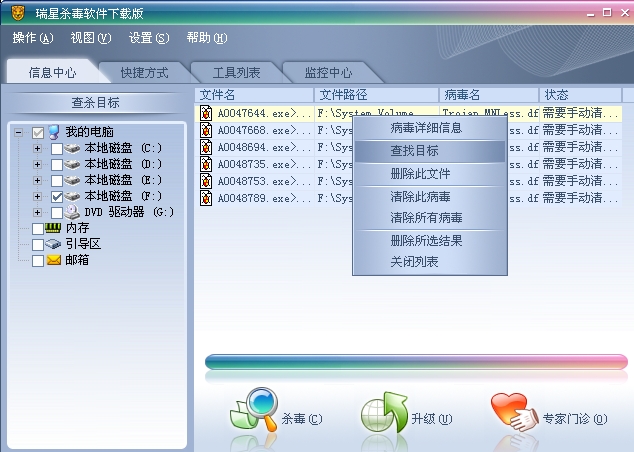Choose 清除所有病毒 in context menu
This screenshot has height=452, width=634.
(430, 218)
